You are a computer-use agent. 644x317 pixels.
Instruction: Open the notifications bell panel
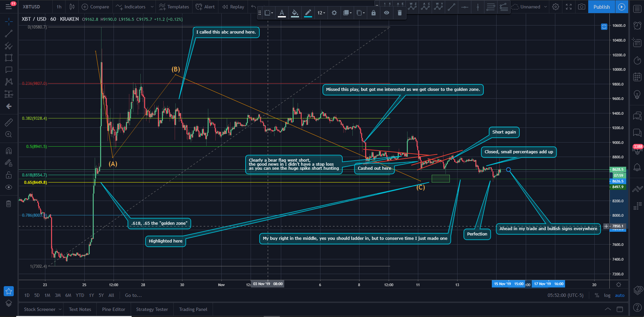(x=637, y=167)
